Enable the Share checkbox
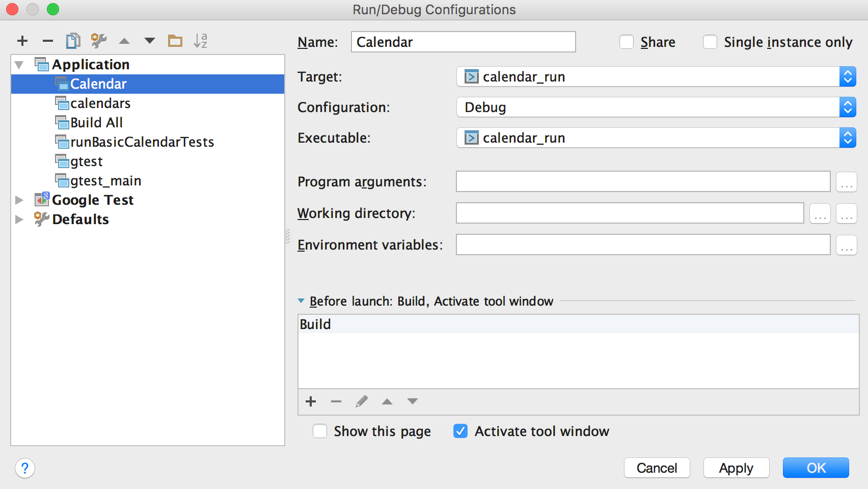Screen dimensions: 868x489 pos(627,42)
